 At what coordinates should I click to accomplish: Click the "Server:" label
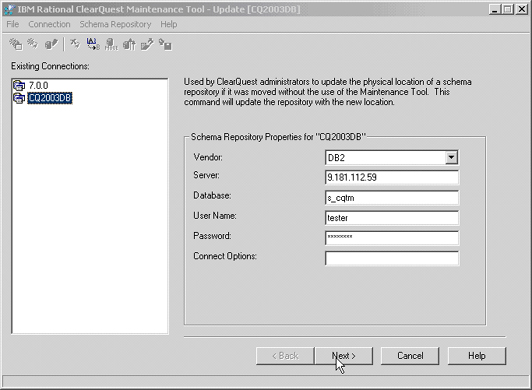pyautogui.click(x=207, y=175)
